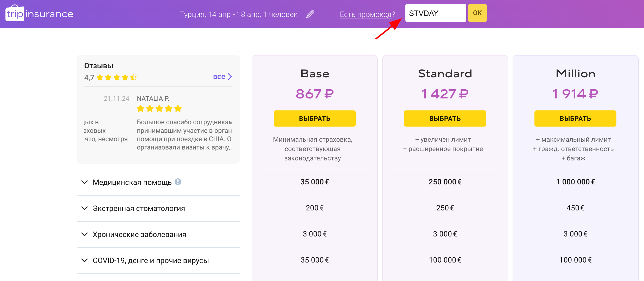This screenshot has height=281, width=644.
Task: Click the chevron arrow next to 'все'
Action: point(230,77)
